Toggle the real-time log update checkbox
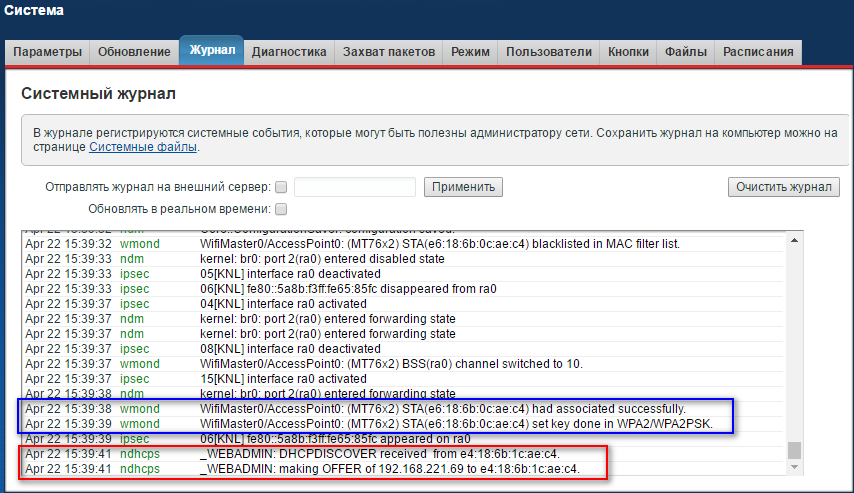This screenshot has height=493, width=854. click(x=281, y=209)
